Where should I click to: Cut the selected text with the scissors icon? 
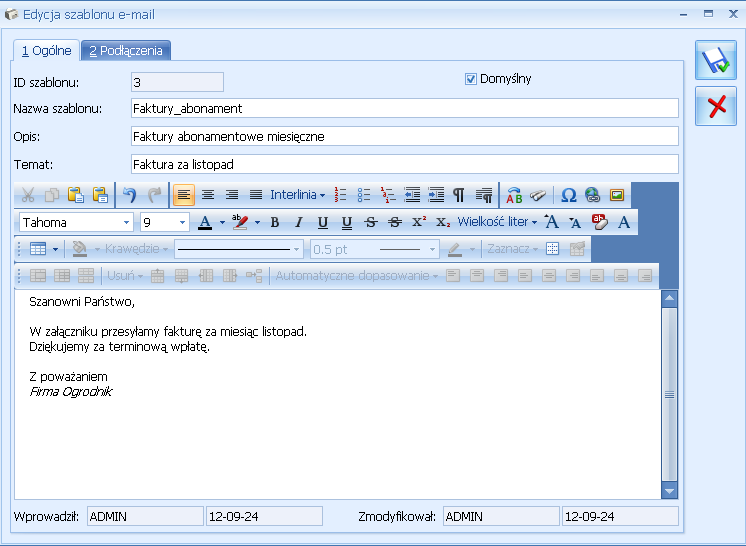click(x=28, y=195)
